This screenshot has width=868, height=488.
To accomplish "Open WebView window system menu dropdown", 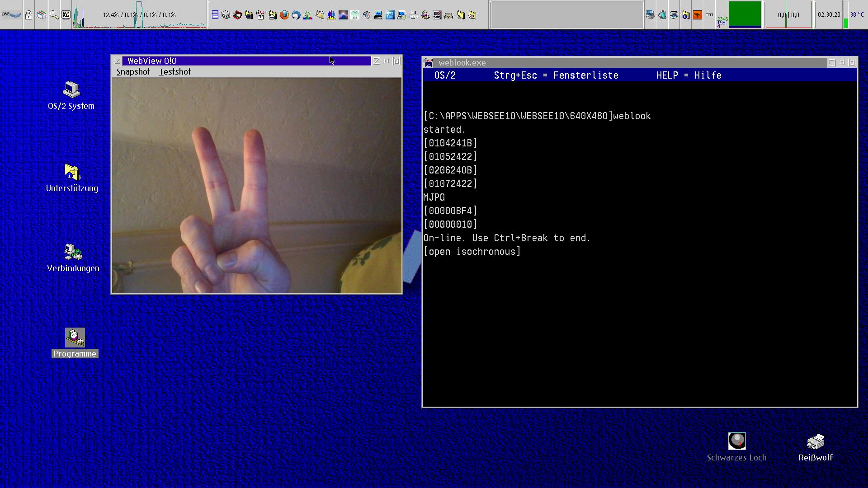I will coord(117,61).
